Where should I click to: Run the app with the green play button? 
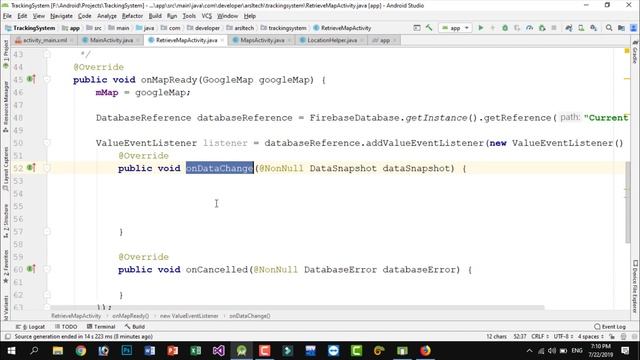[481, 28]
